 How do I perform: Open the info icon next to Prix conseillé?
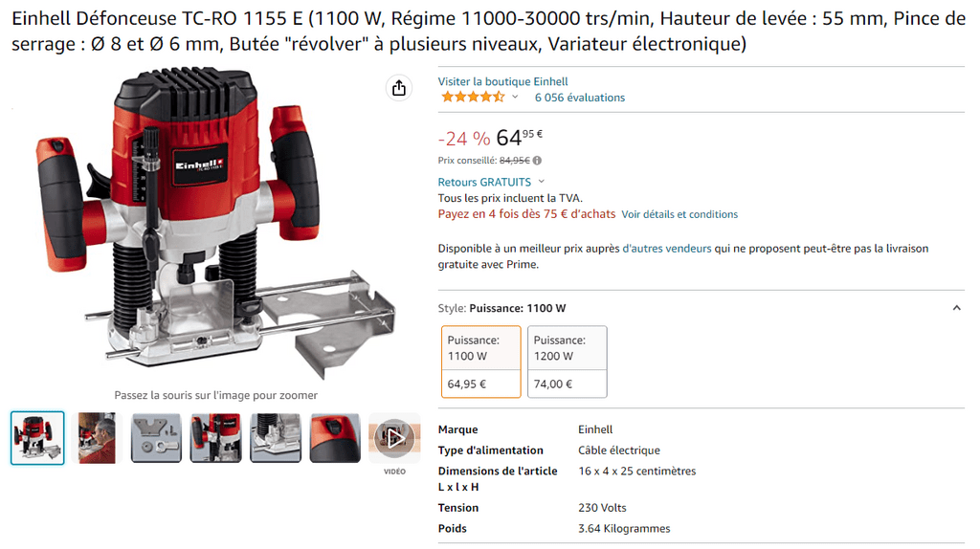point(537,161)
